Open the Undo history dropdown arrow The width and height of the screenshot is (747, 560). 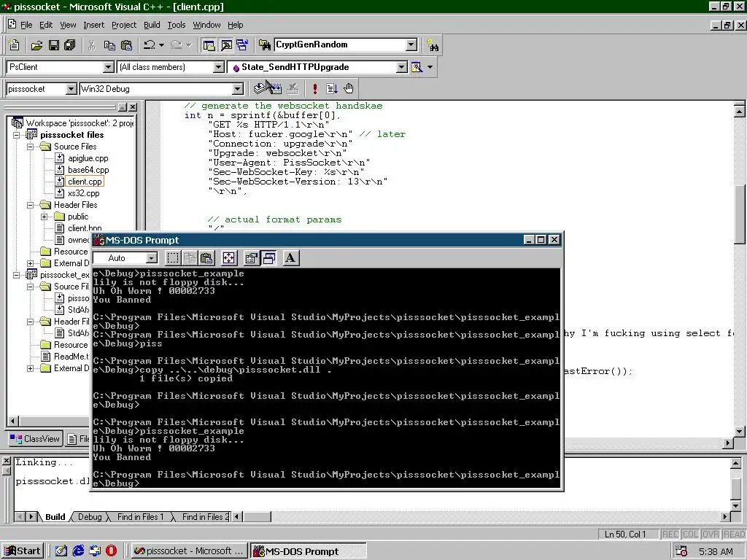coord(161,45)
